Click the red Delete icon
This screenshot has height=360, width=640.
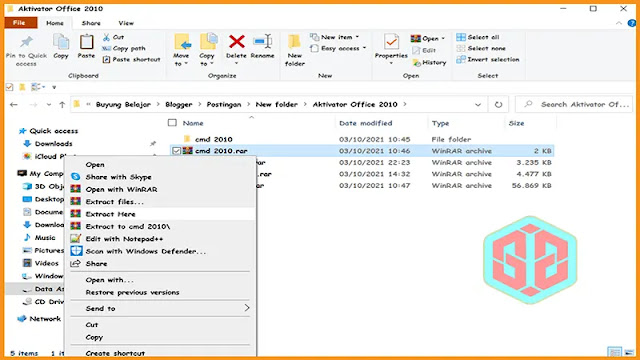pyautogui.click(x=237, y=42)
